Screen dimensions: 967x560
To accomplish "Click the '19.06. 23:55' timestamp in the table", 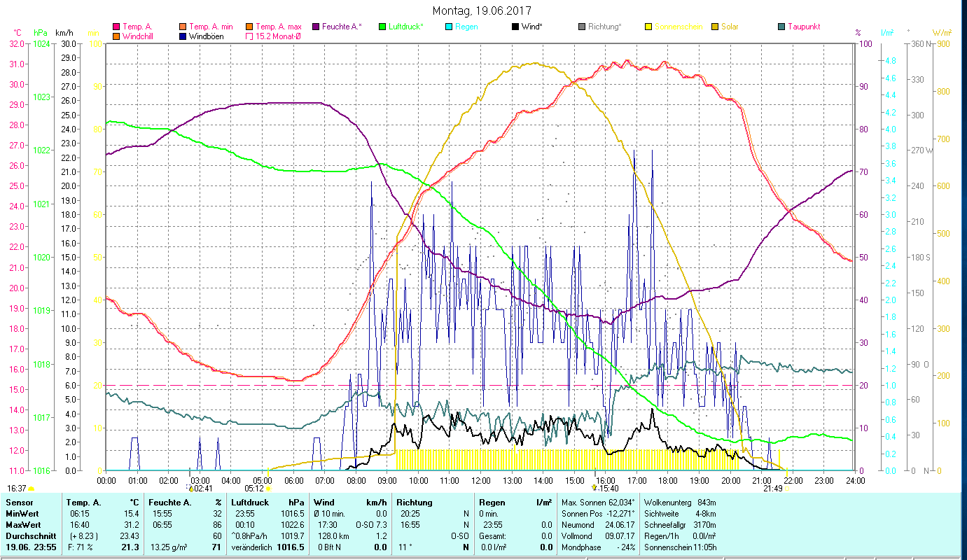I will coord(31,547).
